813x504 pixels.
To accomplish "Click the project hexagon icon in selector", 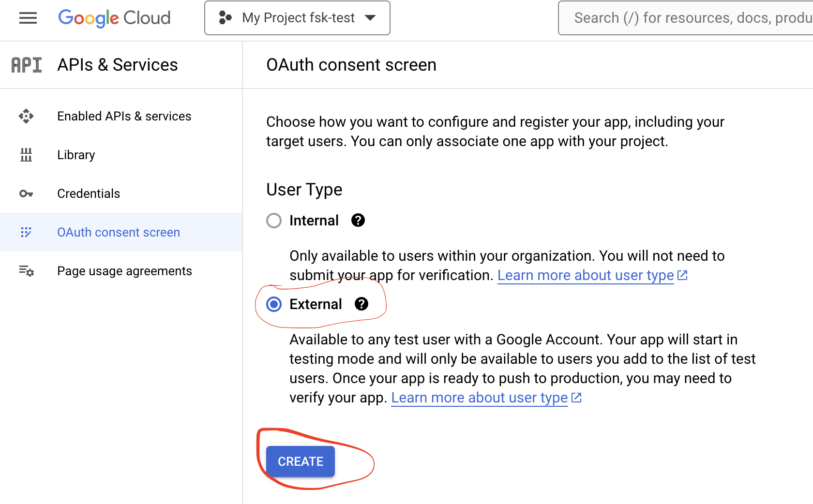I will coord(225,18).
